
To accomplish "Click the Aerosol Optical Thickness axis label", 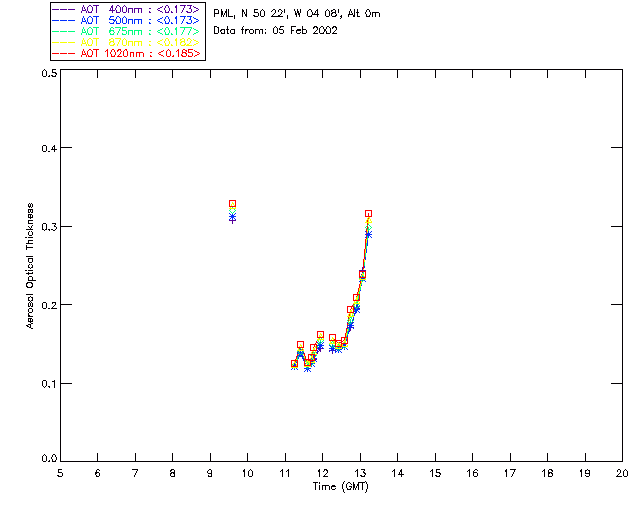I will (x=30, y=266).
